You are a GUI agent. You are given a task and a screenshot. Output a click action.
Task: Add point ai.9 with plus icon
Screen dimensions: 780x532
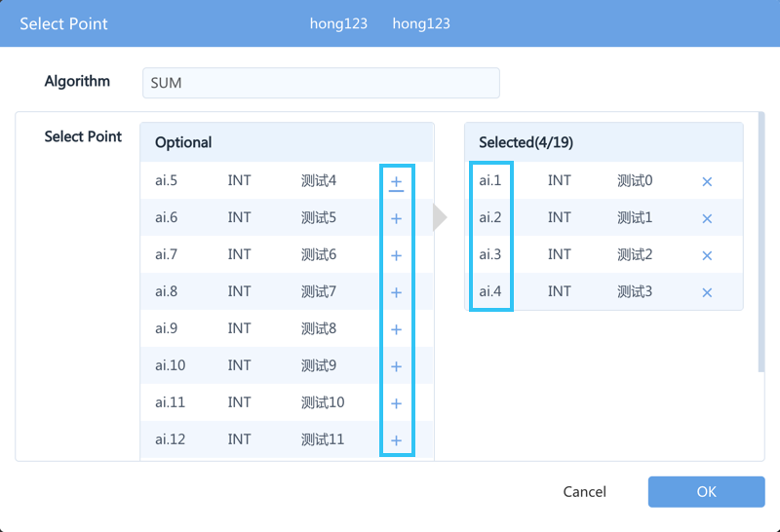click(396, 329)
